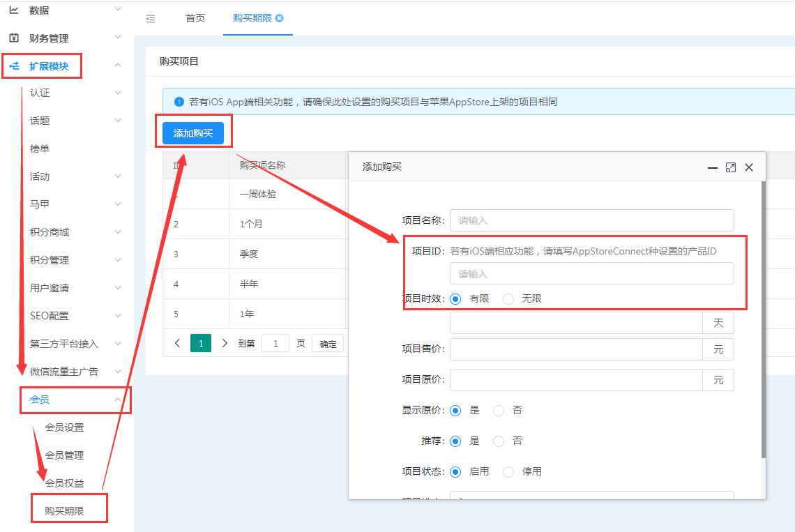795x532 pixels.
Task: Click the 添加购买 button
Action: [193, 133]
